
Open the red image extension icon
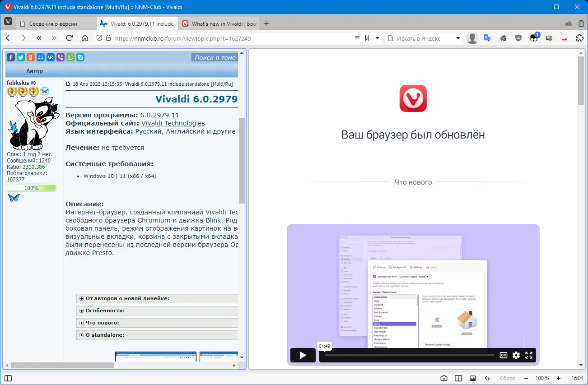(x=565, y=38)
